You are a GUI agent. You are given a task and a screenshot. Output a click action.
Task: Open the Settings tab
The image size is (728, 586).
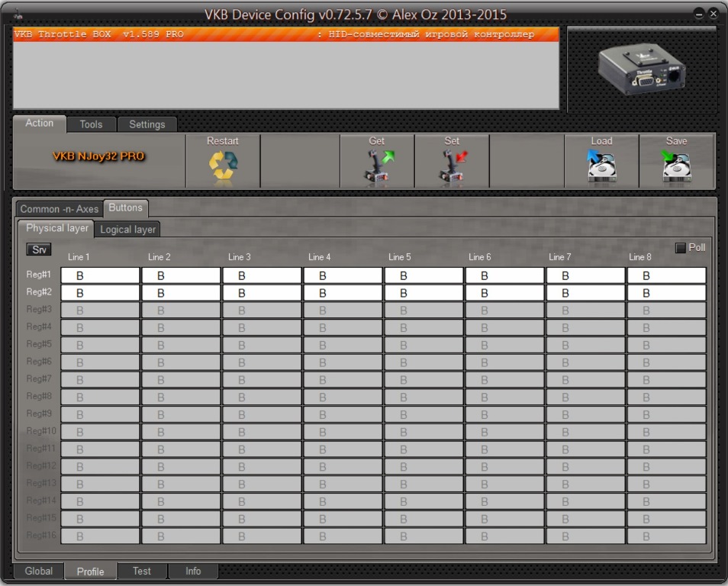coord(147,124)
